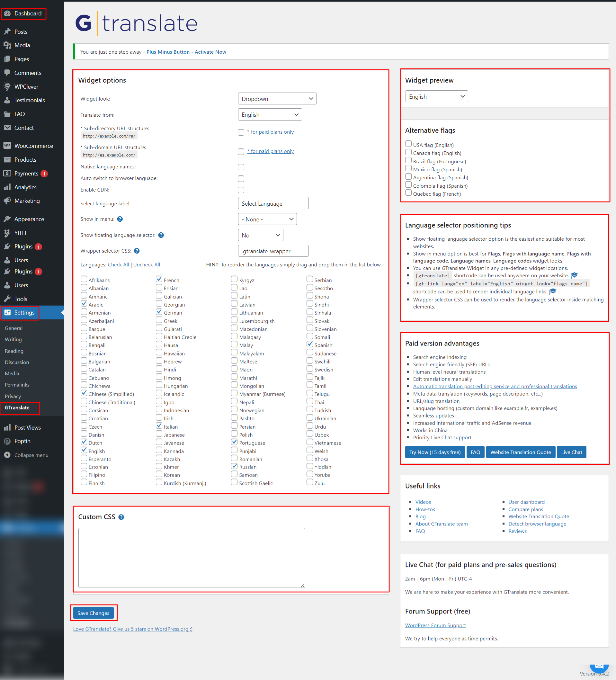Click the Products box icon
This screenshot has width=616, height=680.
coord(7,159)
